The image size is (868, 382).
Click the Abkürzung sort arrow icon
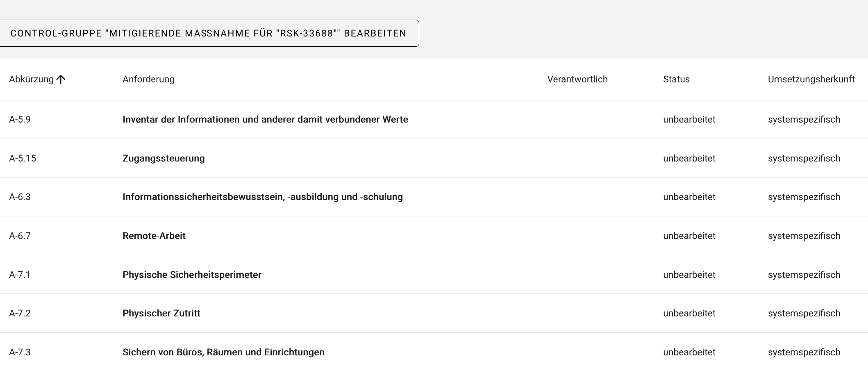pyautogui.click(x=61, y=80)
